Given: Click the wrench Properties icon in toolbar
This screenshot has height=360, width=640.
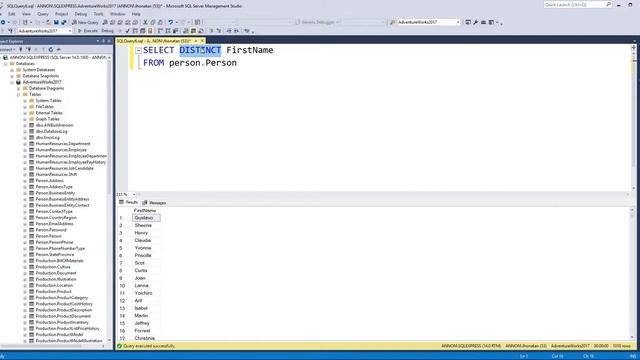Looking at the screenshot, I should click(476, 22).
